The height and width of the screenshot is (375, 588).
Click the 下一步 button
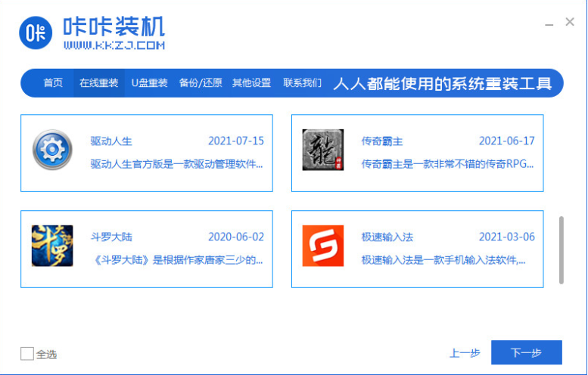click(x=527, y=352)
